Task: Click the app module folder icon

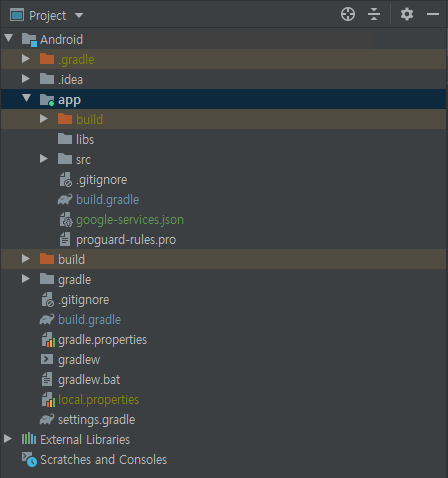Action: click(47, 100)
